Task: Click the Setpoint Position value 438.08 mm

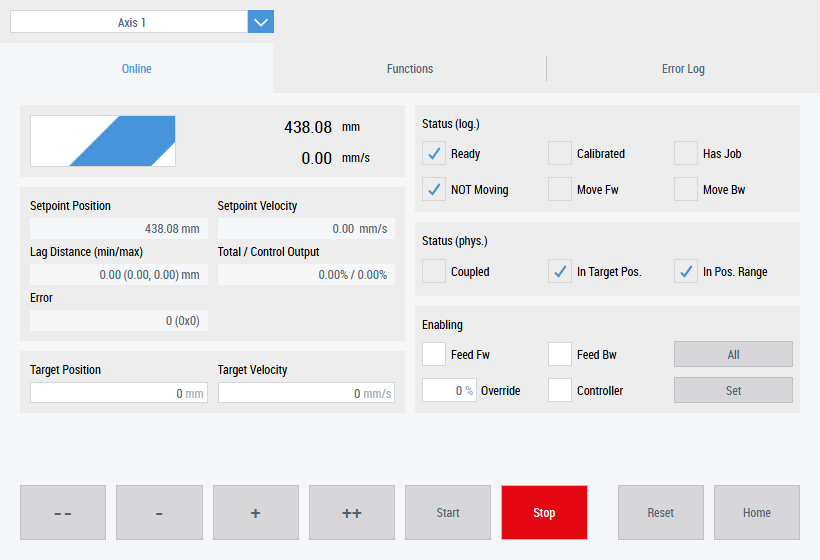Action: (x=119, y=228)
